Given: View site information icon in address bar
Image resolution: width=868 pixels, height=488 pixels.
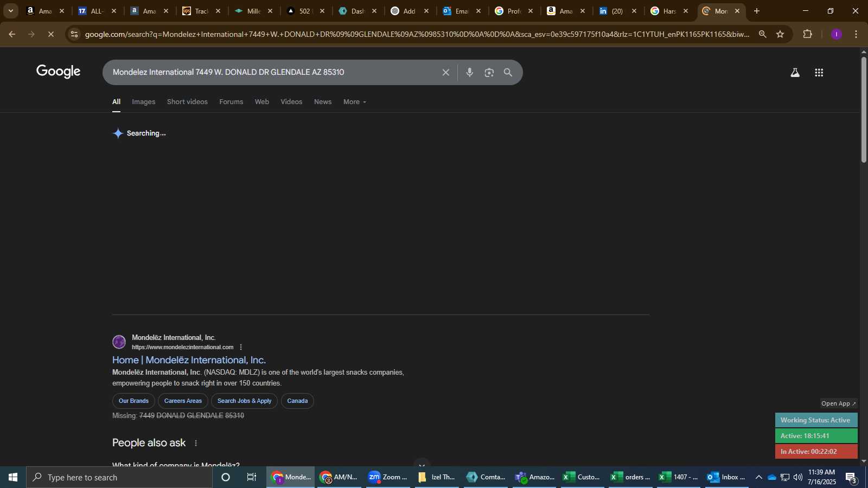Looking at the screenshot, I should coord(74,34).
